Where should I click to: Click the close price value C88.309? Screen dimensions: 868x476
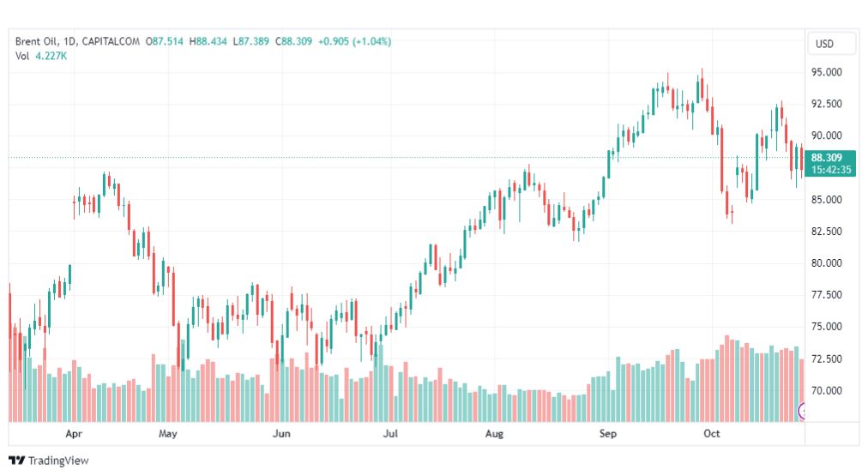pos(292,41)
